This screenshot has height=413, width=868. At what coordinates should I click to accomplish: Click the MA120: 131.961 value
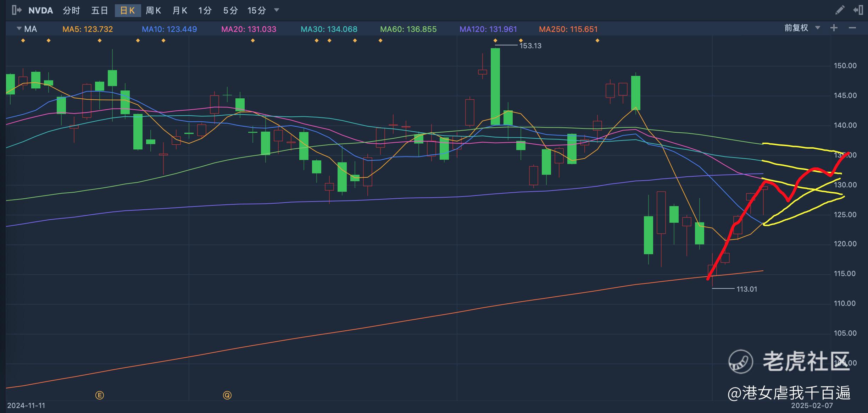click(488, 29)
